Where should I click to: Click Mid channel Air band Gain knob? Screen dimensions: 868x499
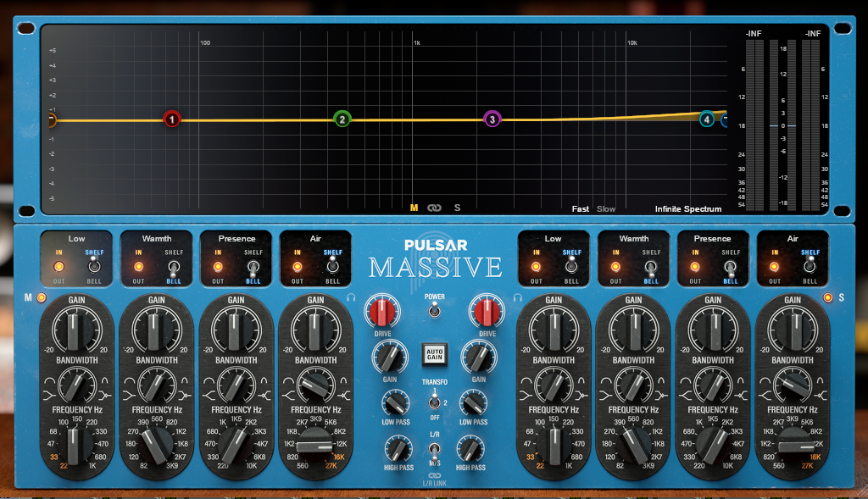pos(315,330)
